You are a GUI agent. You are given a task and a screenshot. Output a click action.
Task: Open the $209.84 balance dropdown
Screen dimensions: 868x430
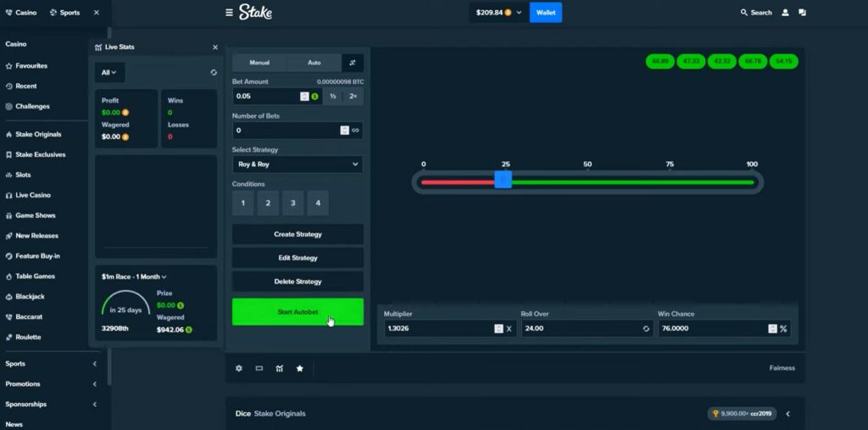pyautogui.click(x=498, y=13)
